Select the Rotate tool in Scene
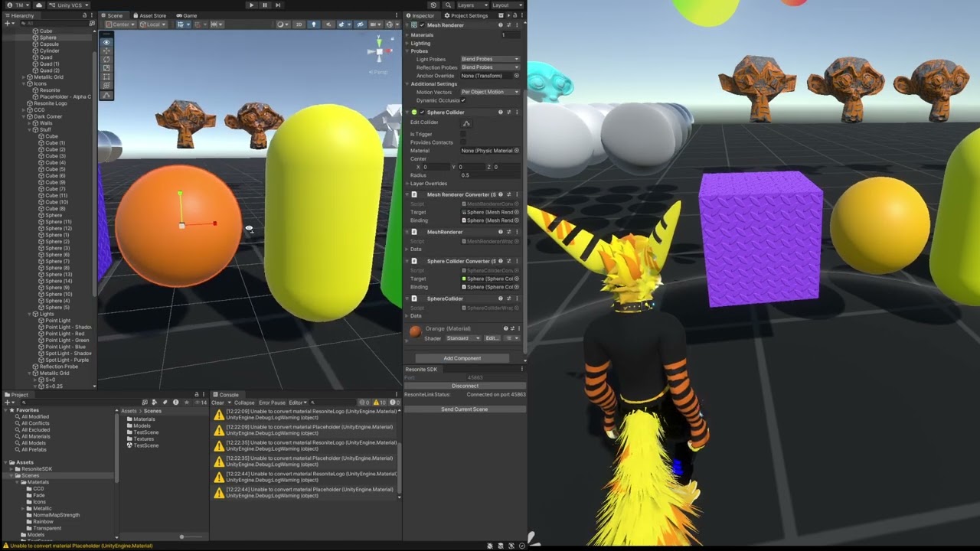This screenshot has height=551, width=980. click(x=106, y=60)
